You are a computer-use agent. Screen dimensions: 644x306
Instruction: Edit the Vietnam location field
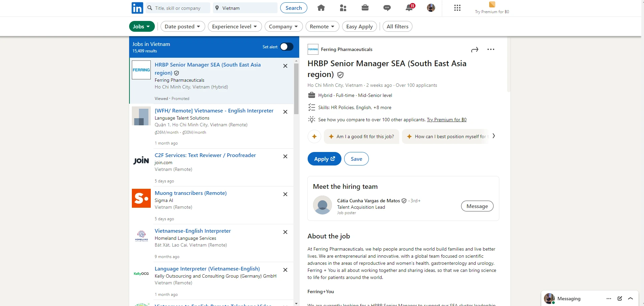245,8
